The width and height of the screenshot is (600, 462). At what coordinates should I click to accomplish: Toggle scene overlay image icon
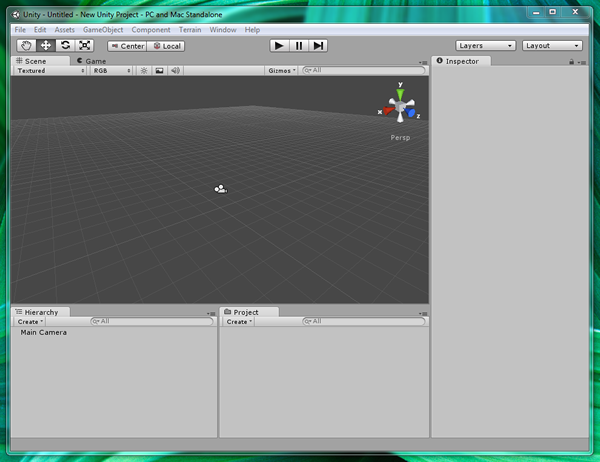[159, 71]
